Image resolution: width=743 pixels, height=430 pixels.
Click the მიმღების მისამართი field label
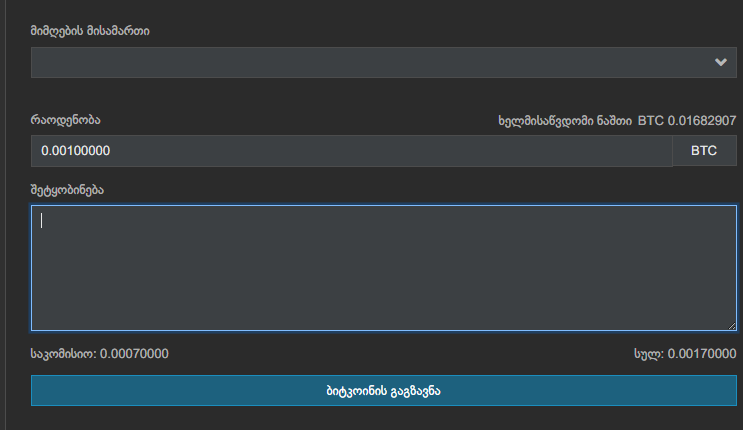(x=90, y=31)
